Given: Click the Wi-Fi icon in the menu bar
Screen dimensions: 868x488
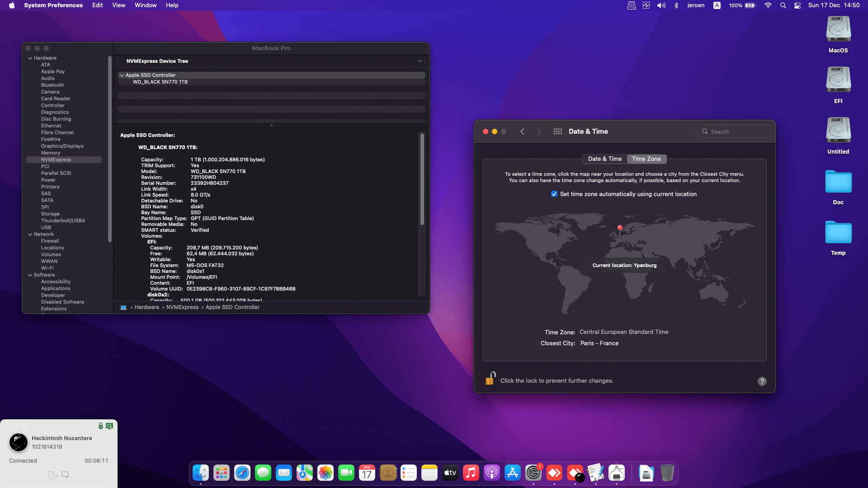Looking at the screenshot, I should (768, 5).
